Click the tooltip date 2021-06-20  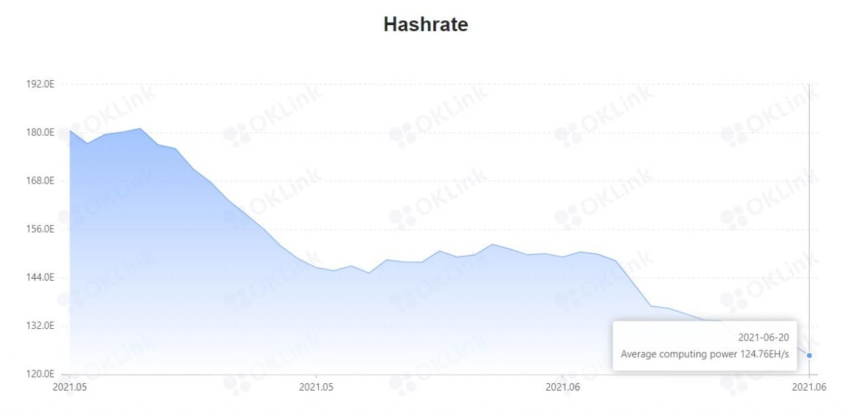[x=763, y=337]
